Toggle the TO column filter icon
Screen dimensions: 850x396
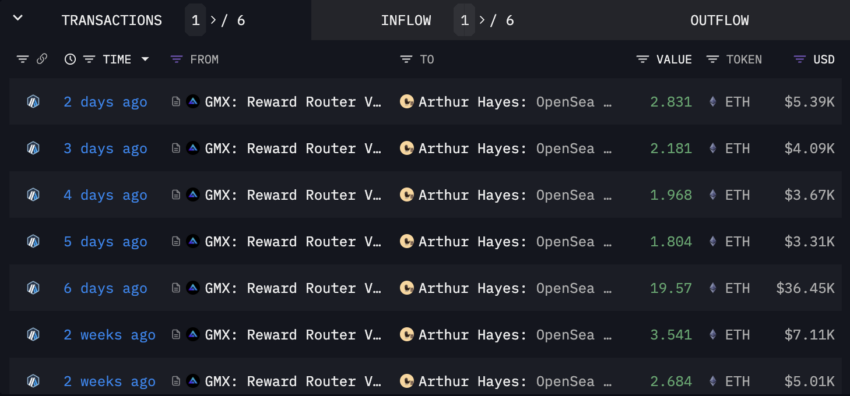[x=406, y=60]
